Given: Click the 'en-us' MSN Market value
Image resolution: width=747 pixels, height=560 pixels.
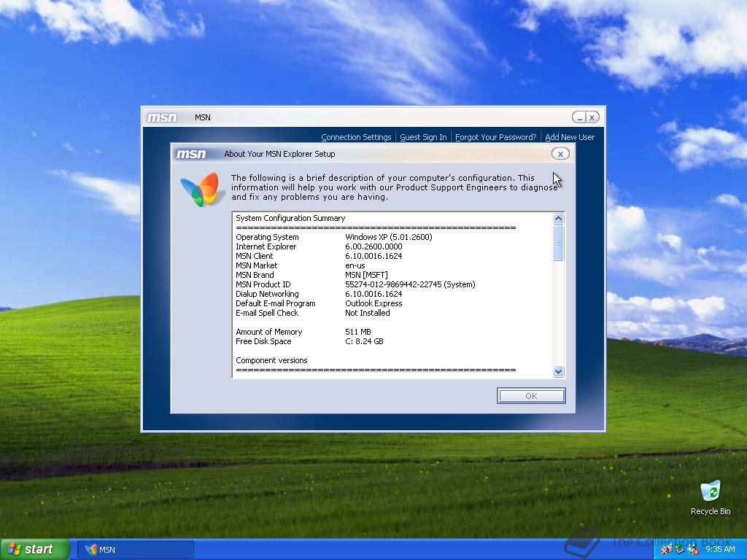Looking at the screenshot, I should 355,265.
